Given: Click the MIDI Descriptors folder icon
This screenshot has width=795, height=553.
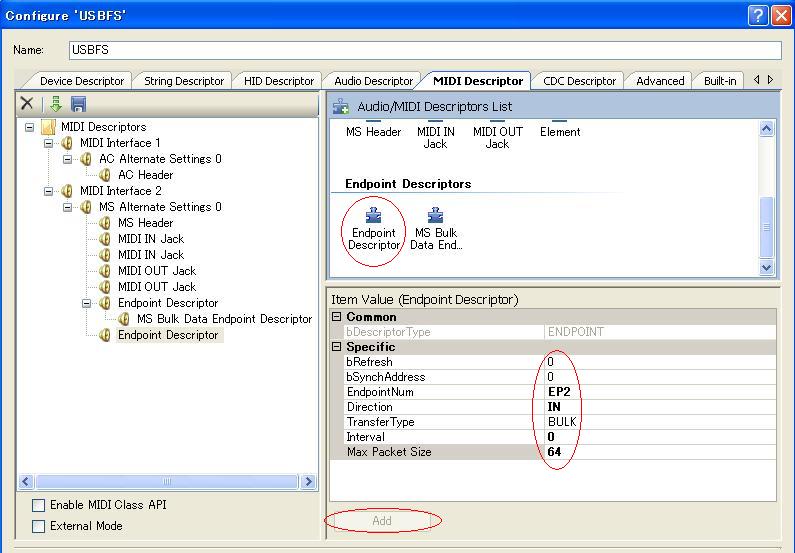Looking at the screenshot, I should coord(48,127).
